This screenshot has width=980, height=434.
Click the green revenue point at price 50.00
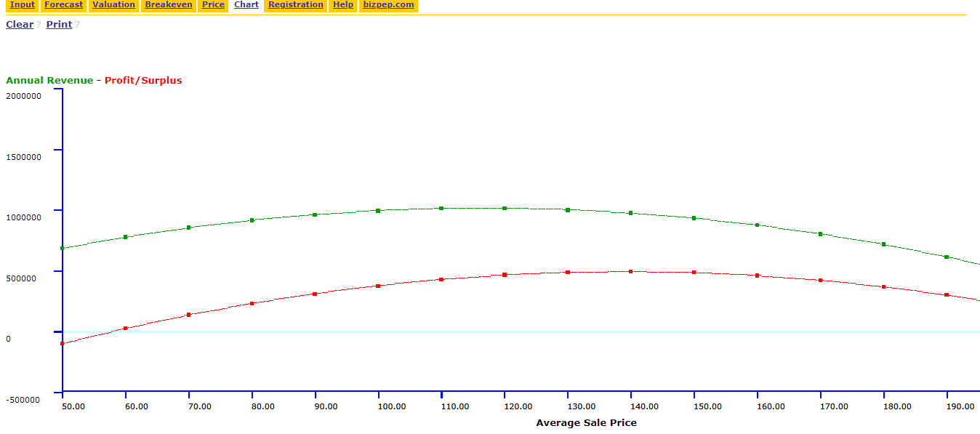[x=63, y=248]
